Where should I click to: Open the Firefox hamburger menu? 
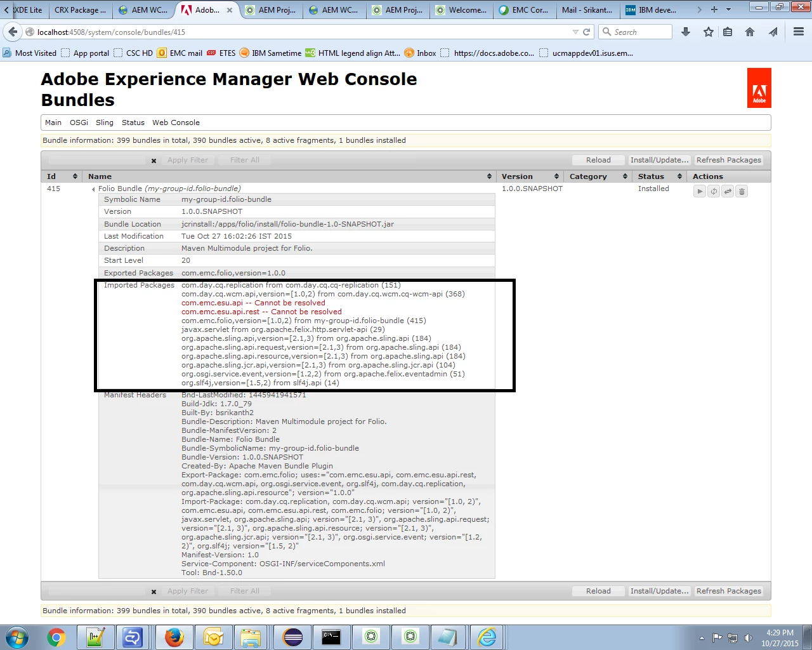point(799,32)
